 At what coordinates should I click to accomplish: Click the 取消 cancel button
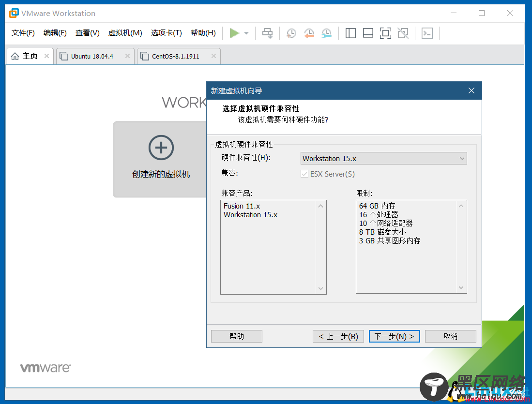pyautogui.click(x=451, y=336)
